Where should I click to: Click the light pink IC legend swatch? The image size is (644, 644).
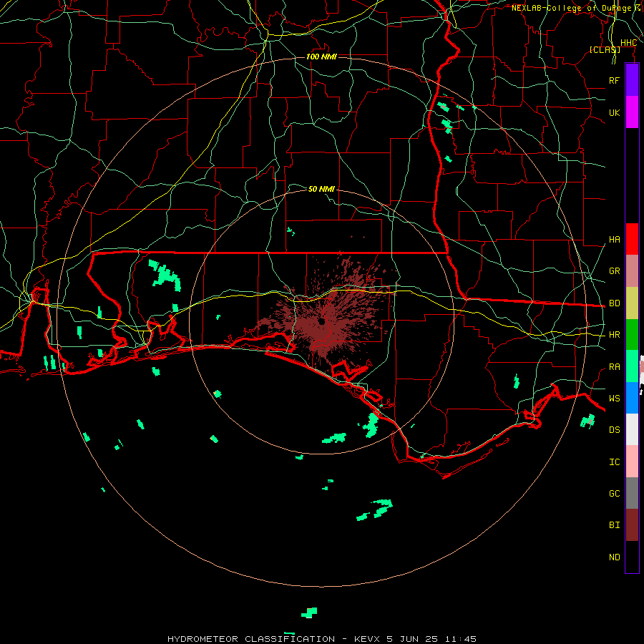(x=632, y=462)
